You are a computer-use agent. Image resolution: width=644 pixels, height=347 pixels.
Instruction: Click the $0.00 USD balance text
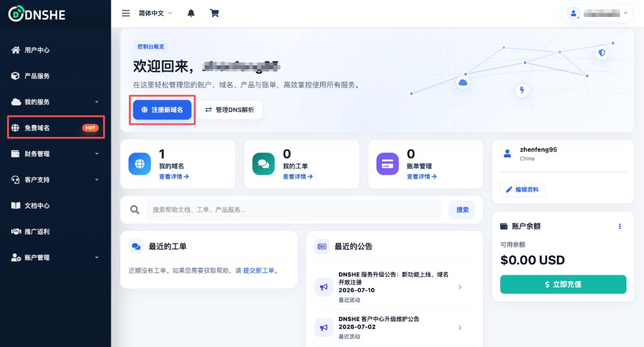[x=532, y=260]
